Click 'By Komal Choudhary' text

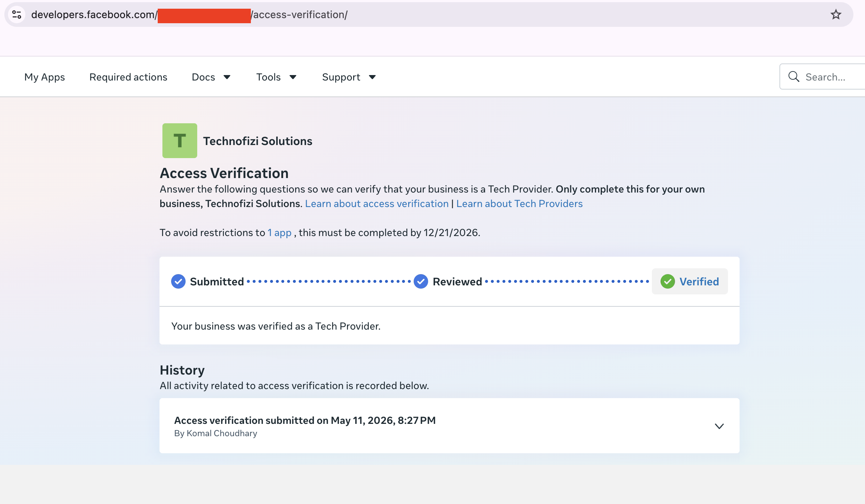tap(216, 433)
